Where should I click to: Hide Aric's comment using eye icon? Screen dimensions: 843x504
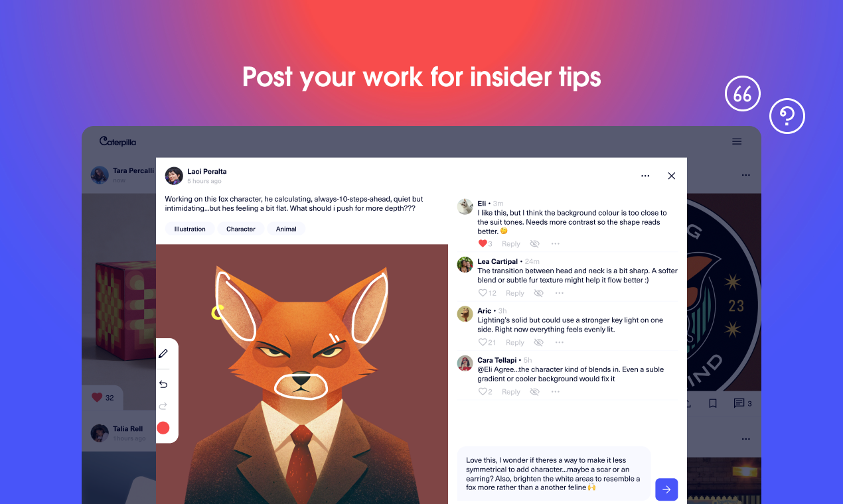(x=539, y=342)
